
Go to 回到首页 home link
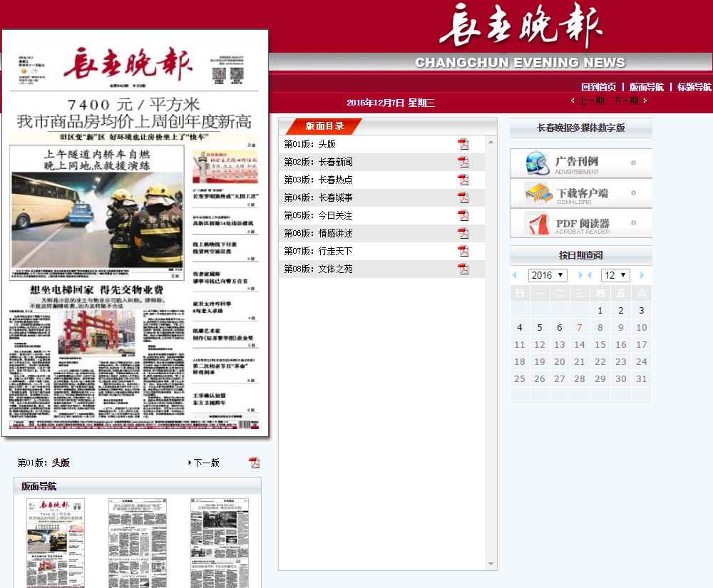point(598,87)
